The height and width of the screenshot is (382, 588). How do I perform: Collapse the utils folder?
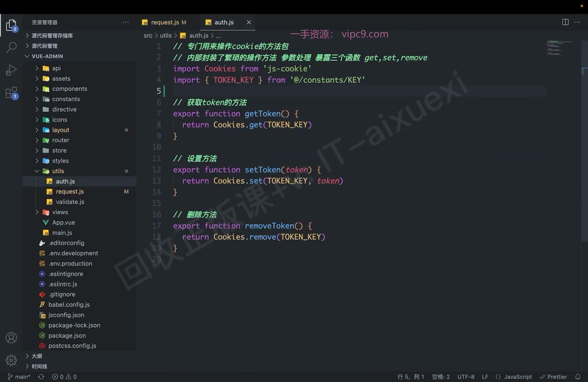pyautogui.click(x=79, y=171)
